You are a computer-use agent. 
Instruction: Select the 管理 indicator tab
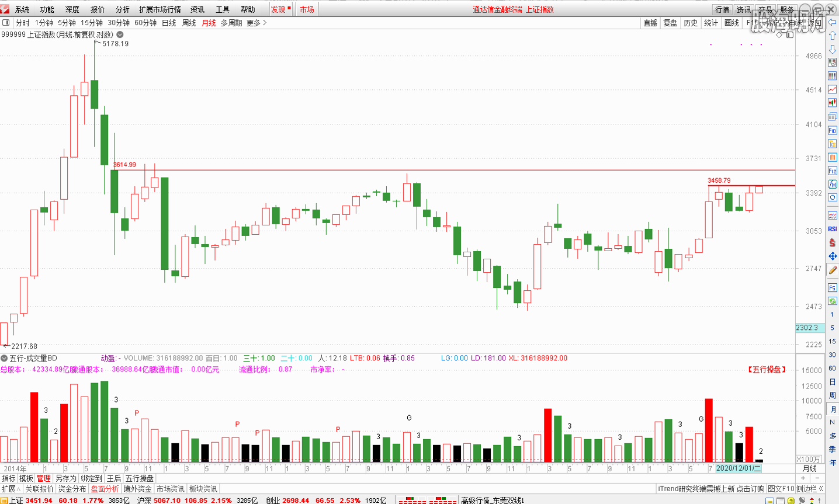(44, 478)
